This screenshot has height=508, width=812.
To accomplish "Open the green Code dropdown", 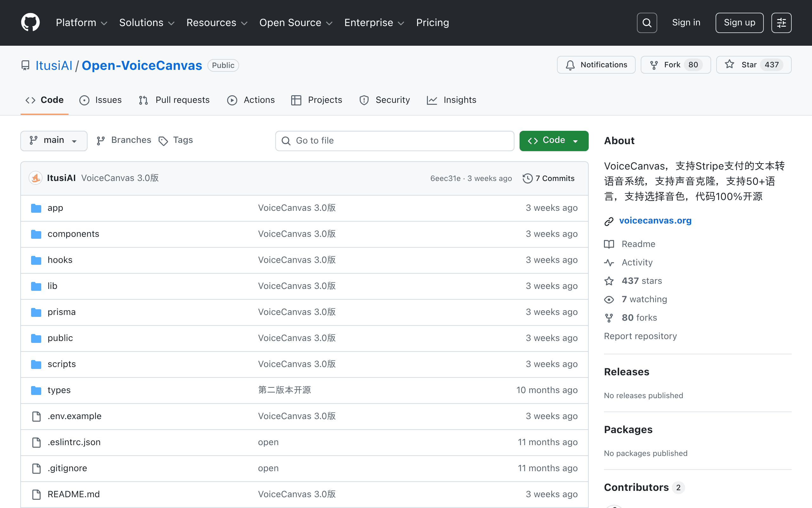I will coord(553,141).
